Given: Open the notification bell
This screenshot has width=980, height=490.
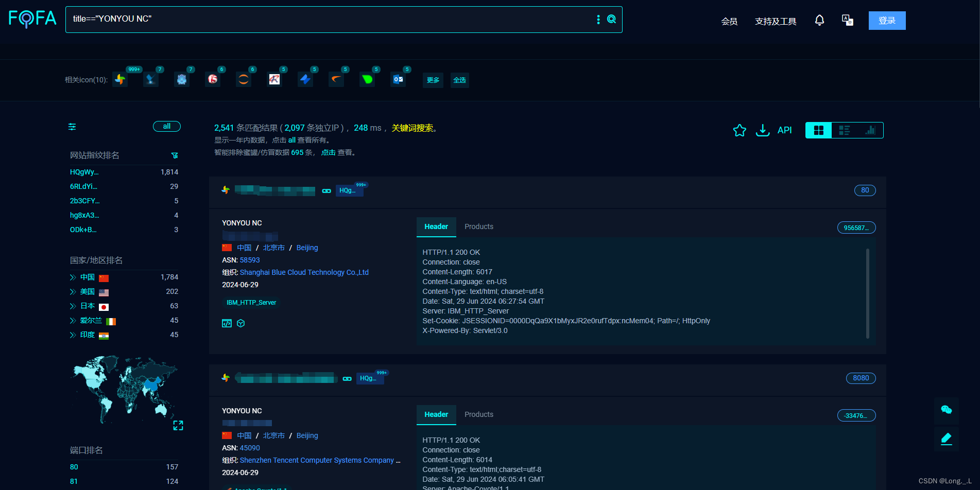Looking at the screenshot, I should coord(819,20).
